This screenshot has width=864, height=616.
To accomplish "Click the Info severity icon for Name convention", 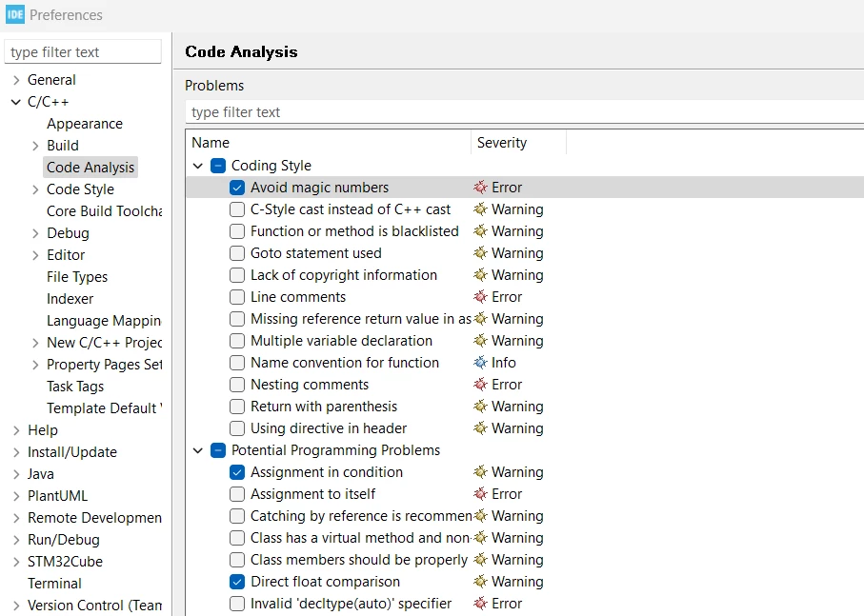I will 480,362.
